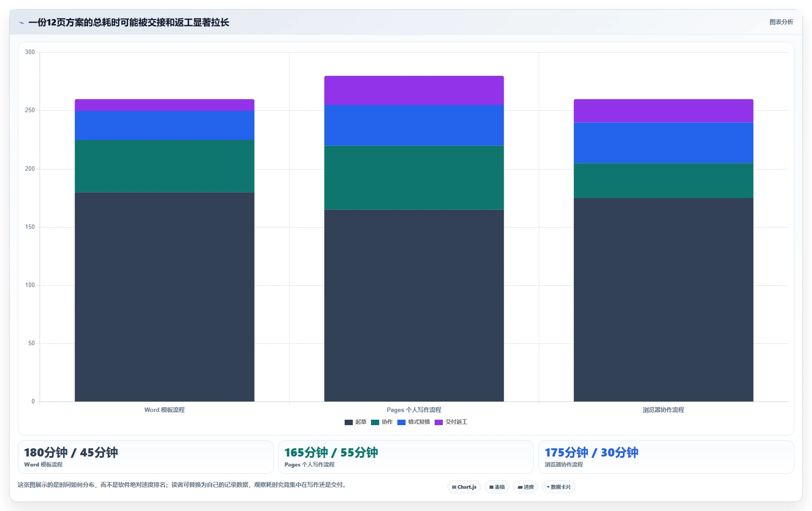Click the Word bar's blue 格式复核 segment

pos(165,125)
